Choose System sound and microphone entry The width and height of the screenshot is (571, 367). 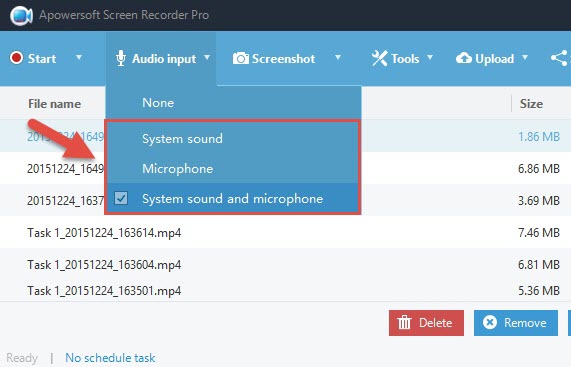pyautogui.click(x=233, y=198)
